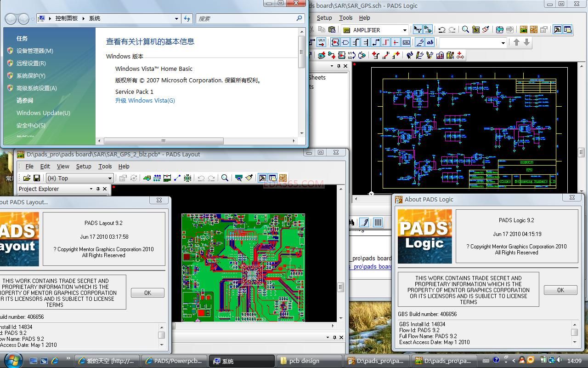This screenshot has height=368, width=588.
Task: Click the PADS Layout link icon in Logic
Action: pyautogui.click(x=524, y=29)
